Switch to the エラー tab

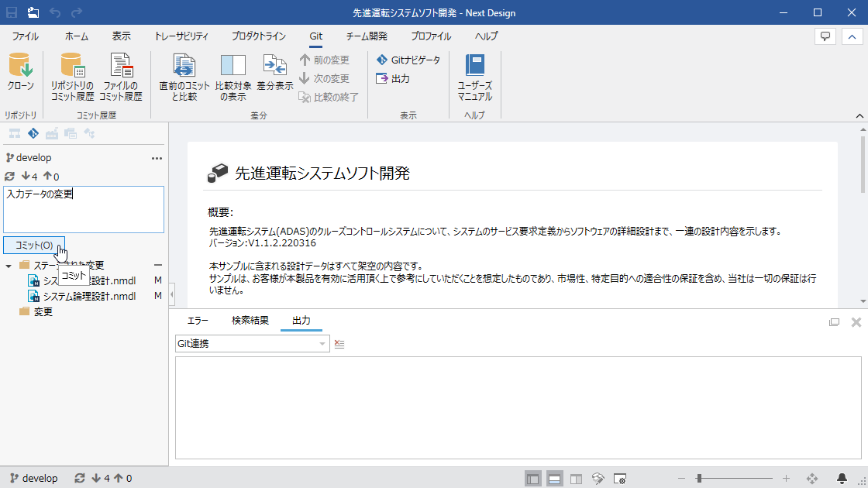[198, 321]
